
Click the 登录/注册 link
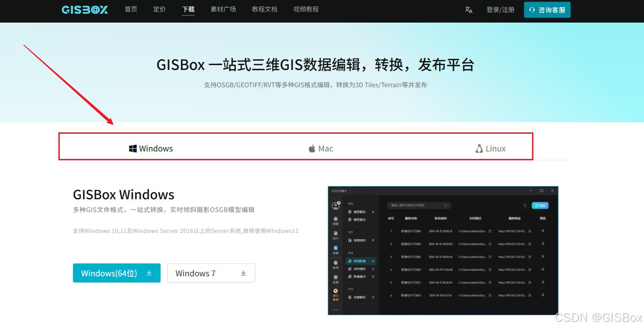(x=500, y=10)
